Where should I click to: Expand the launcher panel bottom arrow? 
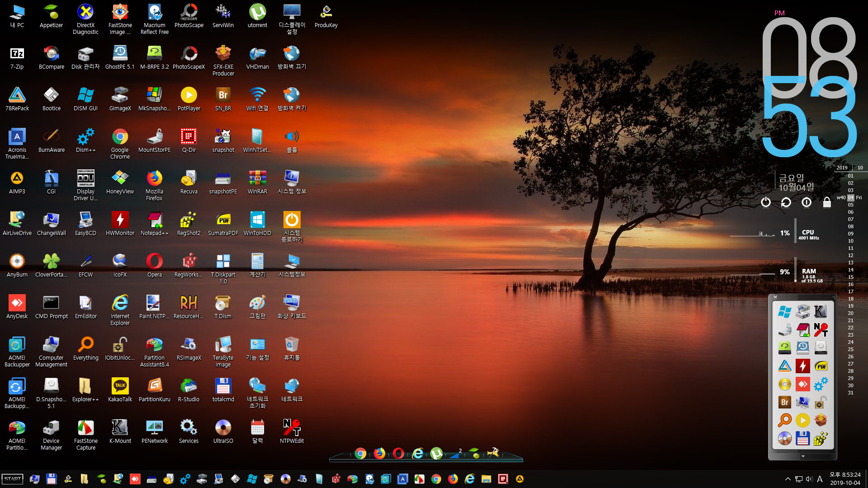tap(803, 456)
